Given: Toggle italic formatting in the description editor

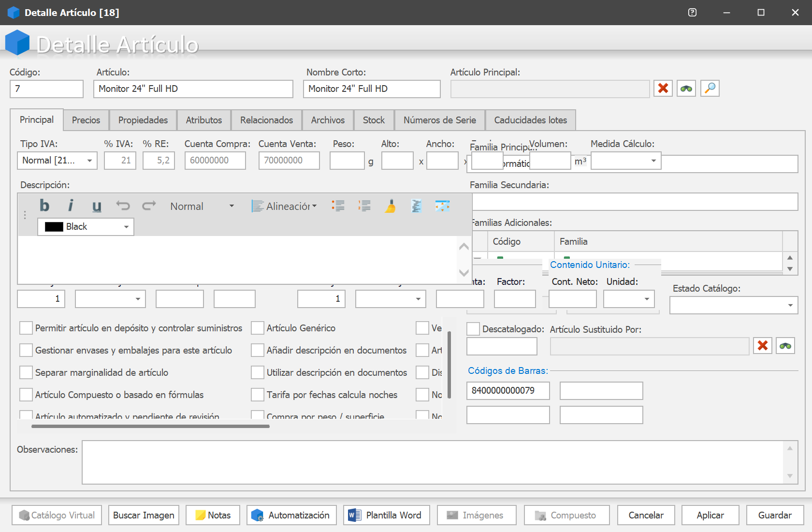Looking at the screenshot, I should (x=71, y=206).
